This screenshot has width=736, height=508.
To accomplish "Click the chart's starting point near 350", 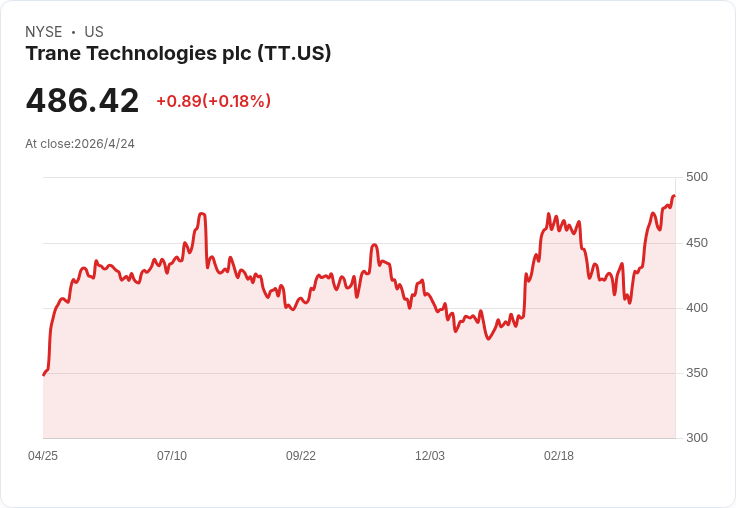I will [44, 375].
